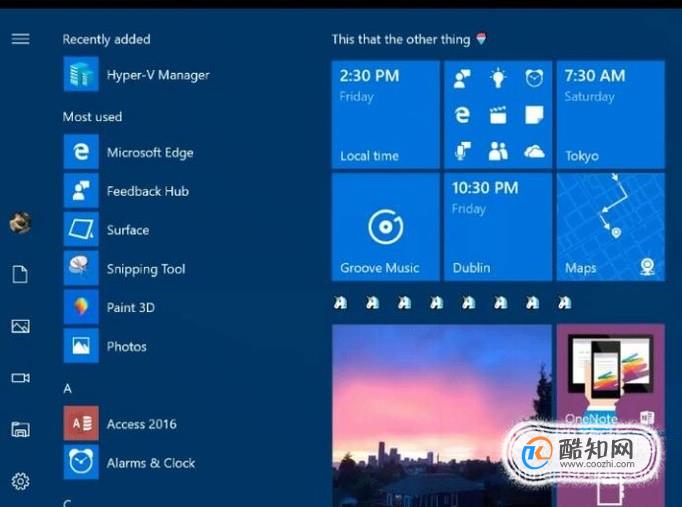Click People icon in tile folder

point(498,151)
